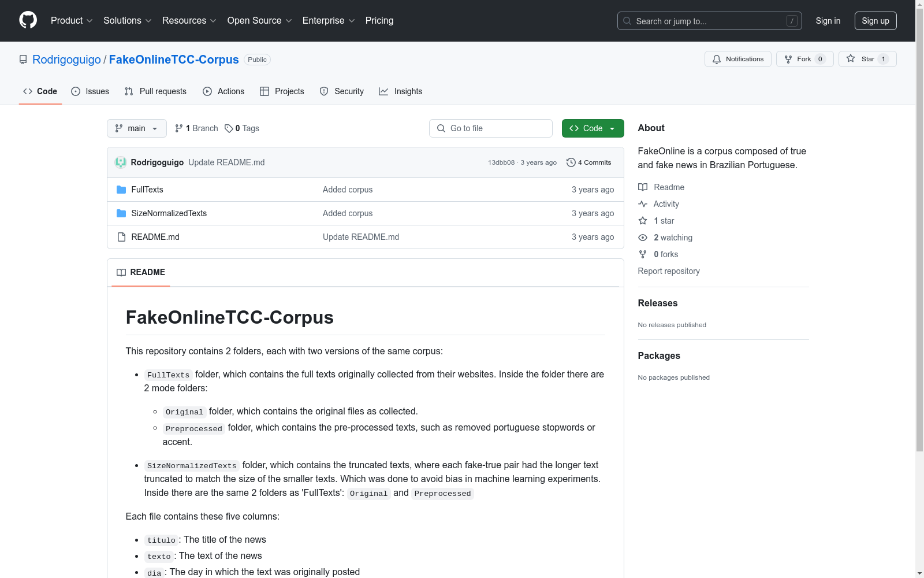This screenshot has width=924, height=578.
Task: Click the FullTexts folder icon
Action: click(121, 190)
